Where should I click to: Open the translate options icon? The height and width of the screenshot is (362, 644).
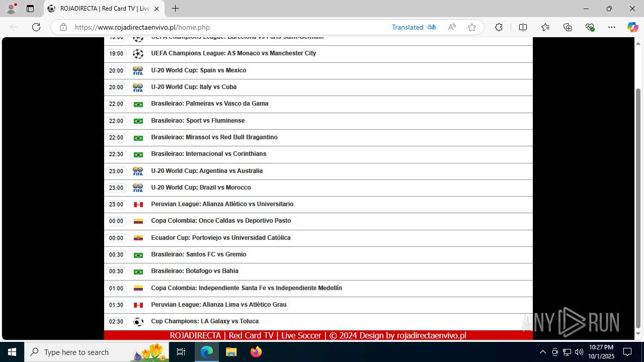click(x=432, y=27)
